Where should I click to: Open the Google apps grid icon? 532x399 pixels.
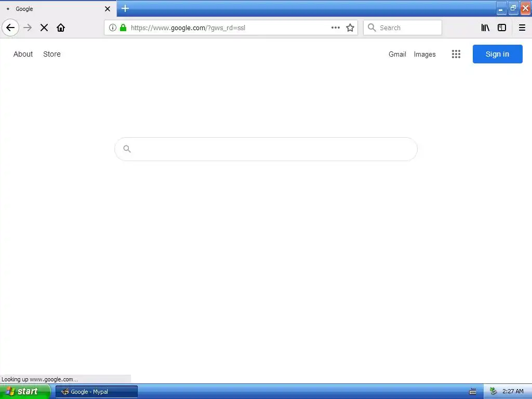[x=456, y=54]
